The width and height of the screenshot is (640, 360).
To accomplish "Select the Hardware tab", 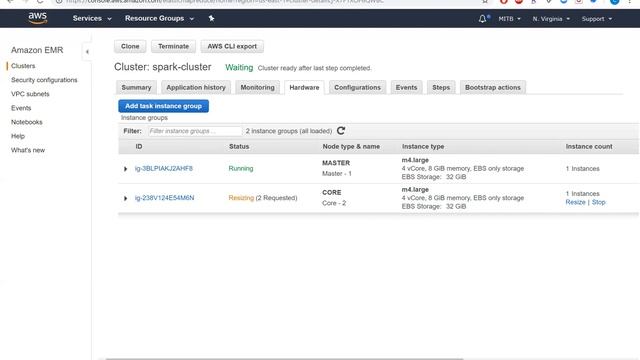I will [304, 87].
